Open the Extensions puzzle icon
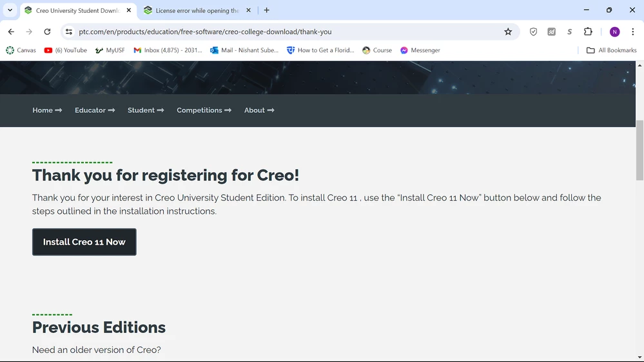 (x=588, y=32)
